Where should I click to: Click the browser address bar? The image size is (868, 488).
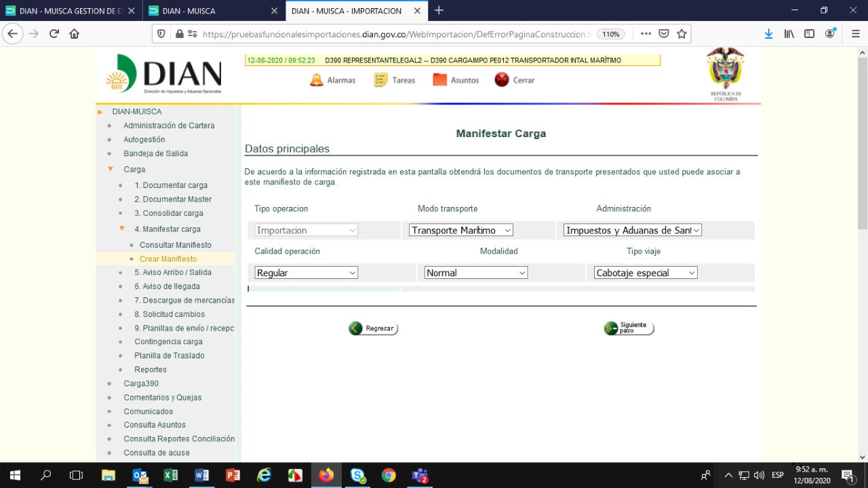tap(393, 34)
